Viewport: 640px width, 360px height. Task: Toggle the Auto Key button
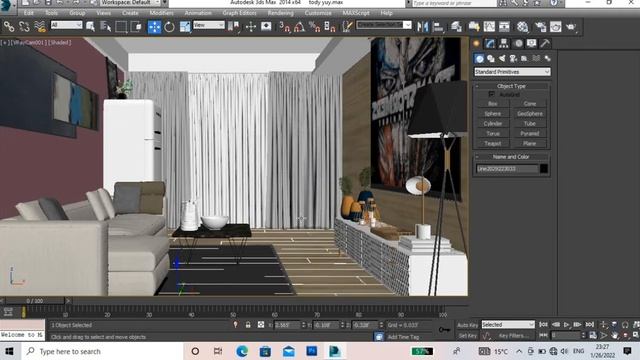coord(467,325)
